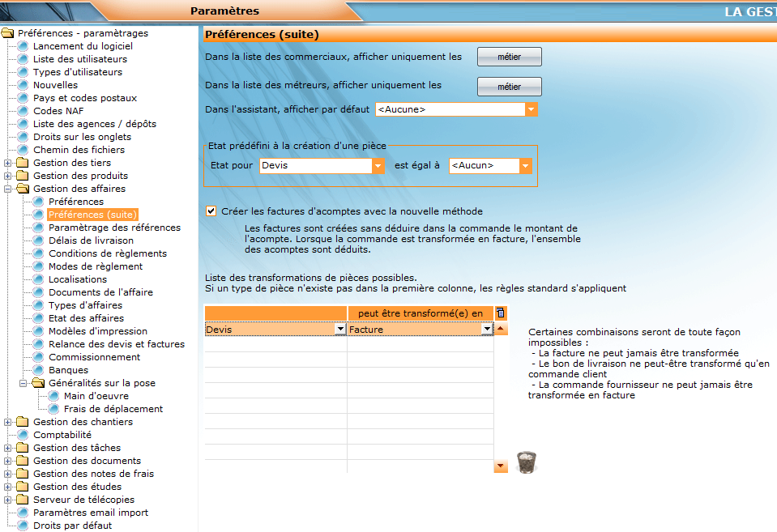This screenshot has width=777, height=532.
Task: Open Délais de livraison settings
Action: click(91, 240)
